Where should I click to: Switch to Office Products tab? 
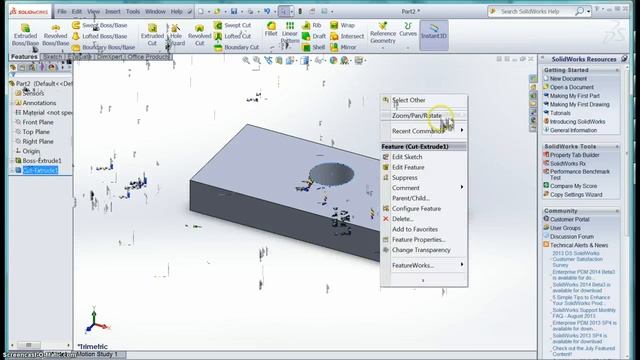coord(148,57)
